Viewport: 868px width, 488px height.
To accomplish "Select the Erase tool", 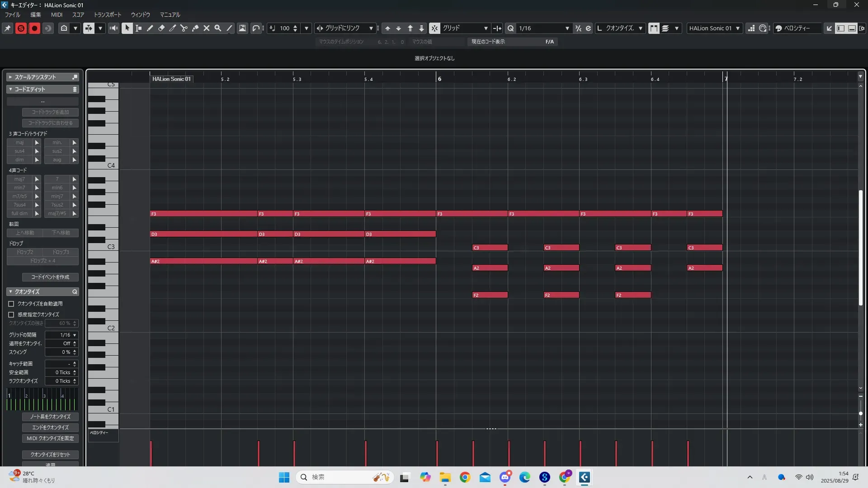I will (161, 28).
